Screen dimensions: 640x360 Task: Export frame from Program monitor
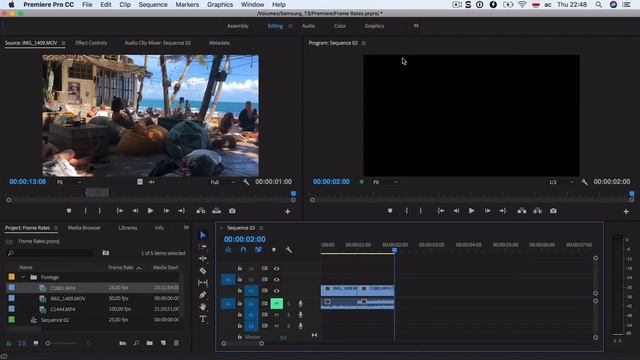coord(553,211)
